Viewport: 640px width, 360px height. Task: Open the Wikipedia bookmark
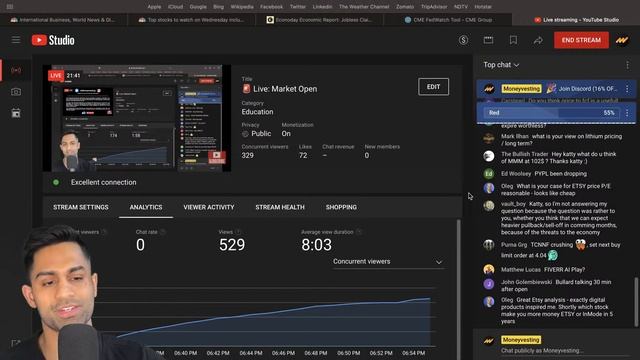click(242, 7)
